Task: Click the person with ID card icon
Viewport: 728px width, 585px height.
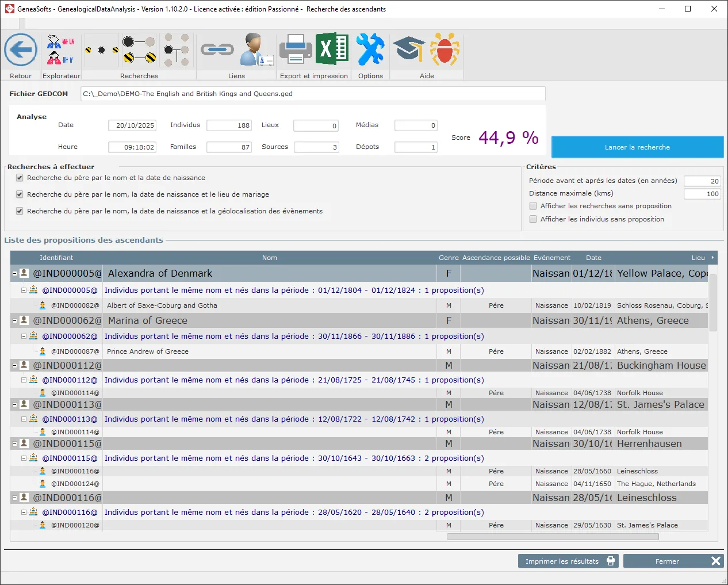Action: click(255, 50)
